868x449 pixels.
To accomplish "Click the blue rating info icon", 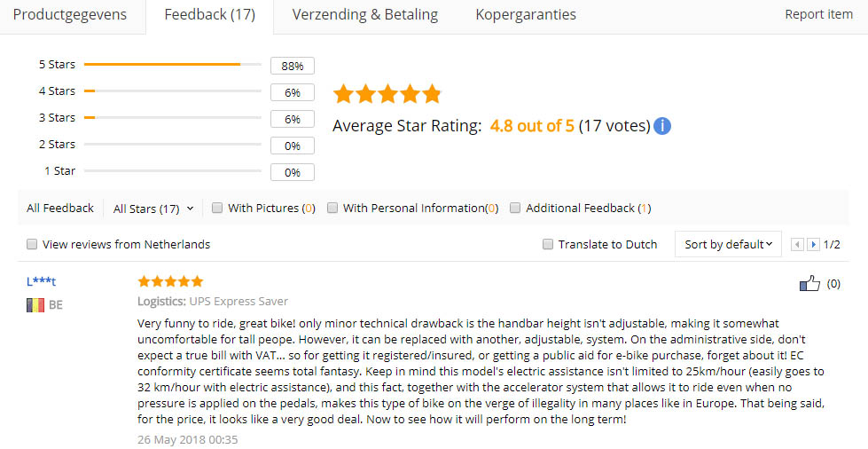I will (662, 126).
